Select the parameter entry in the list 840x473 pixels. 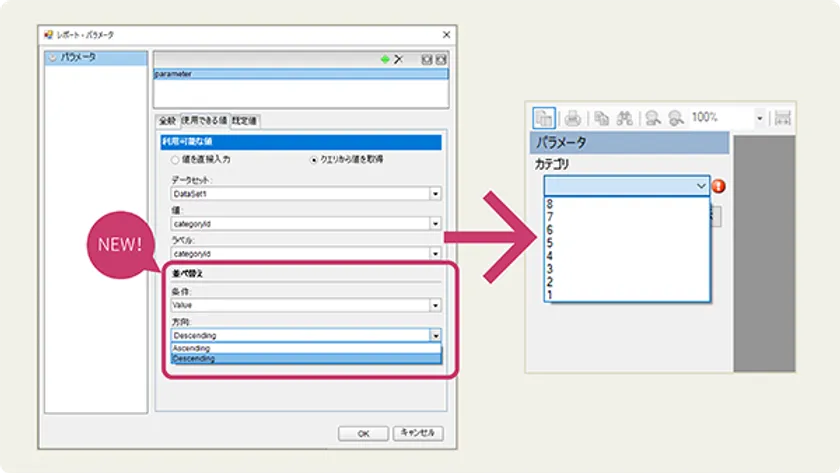click(x=300, y=73)
